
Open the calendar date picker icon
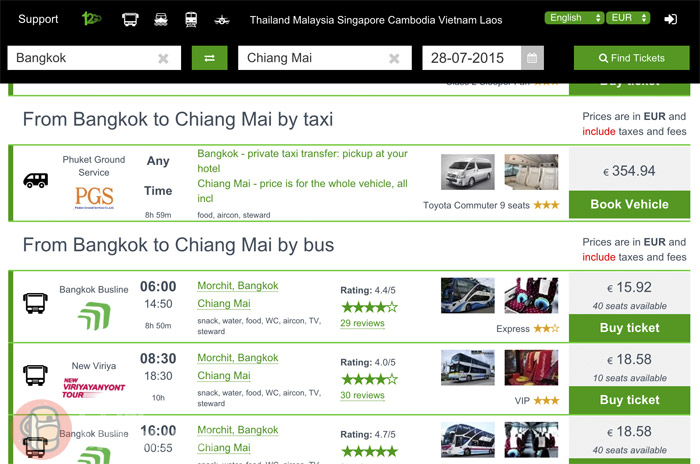click(532, 58)
